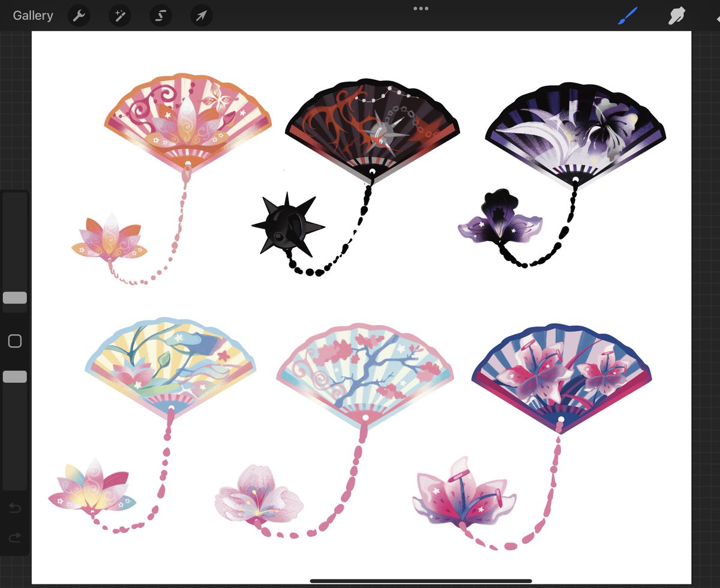Undo using the sidebar undo arrow
The width and height of the screenshot is (720, 588).
pyautogui.click(x=15, y=509)
